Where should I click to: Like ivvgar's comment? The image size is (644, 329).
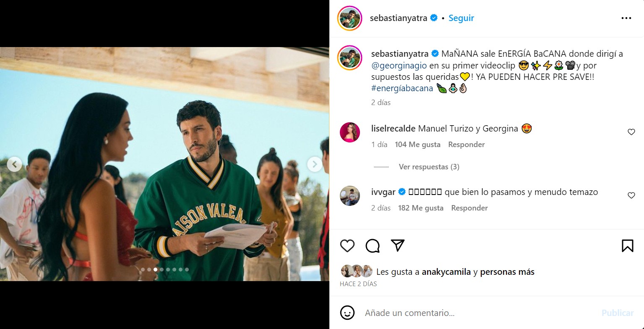[x=631, y=195]
